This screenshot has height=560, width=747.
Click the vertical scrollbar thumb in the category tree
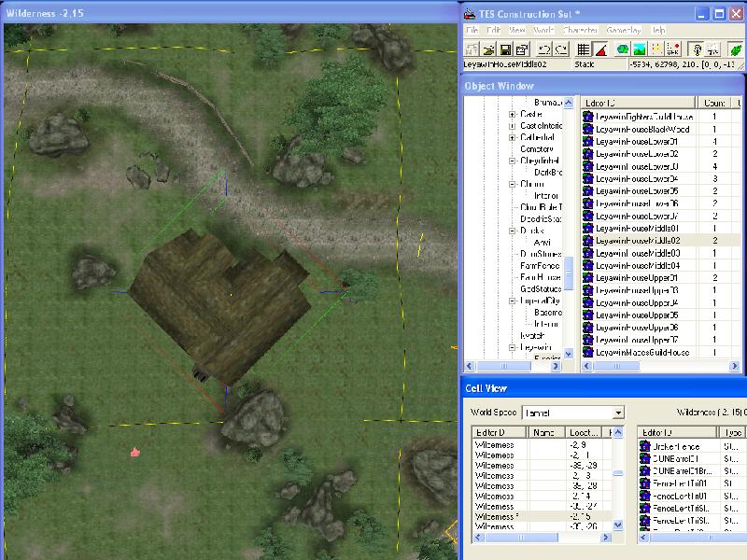tap(569, 273)
